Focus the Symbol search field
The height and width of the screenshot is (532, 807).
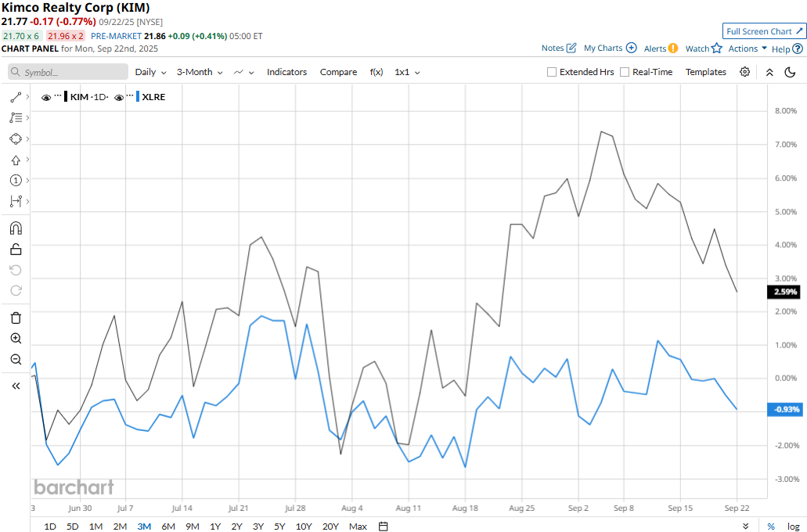coord(68,72)
